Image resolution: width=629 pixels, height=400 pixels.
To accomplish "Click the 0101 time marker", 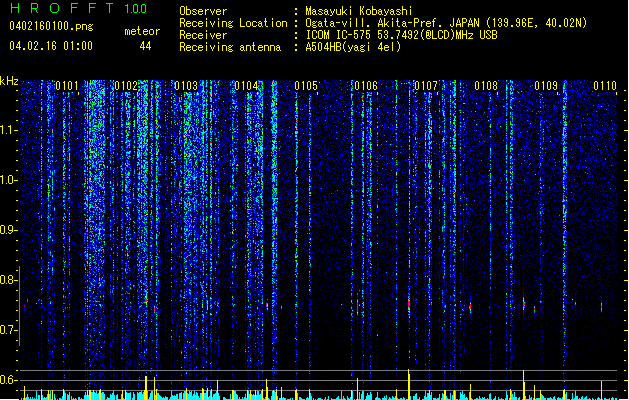I will 67,86.
